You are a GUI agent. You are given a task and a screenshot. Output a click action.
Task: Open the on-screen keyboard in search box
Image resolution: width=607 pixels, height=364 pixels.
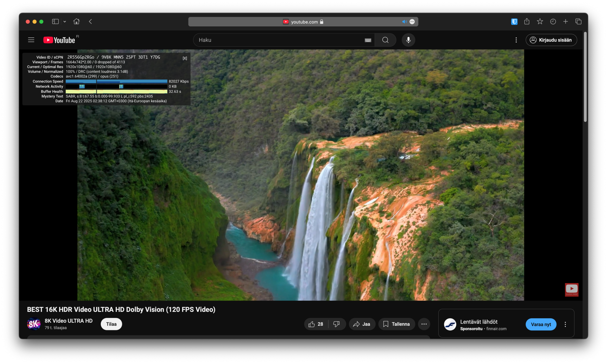click(x=368, y=40)
